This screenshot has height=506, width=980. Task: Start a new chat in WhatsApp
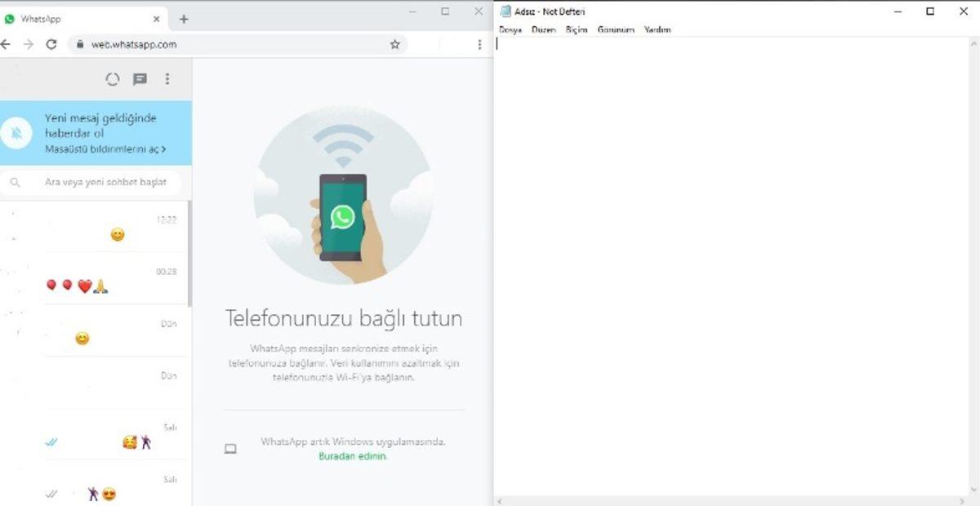pyautogui.click(x=139, y=79)
